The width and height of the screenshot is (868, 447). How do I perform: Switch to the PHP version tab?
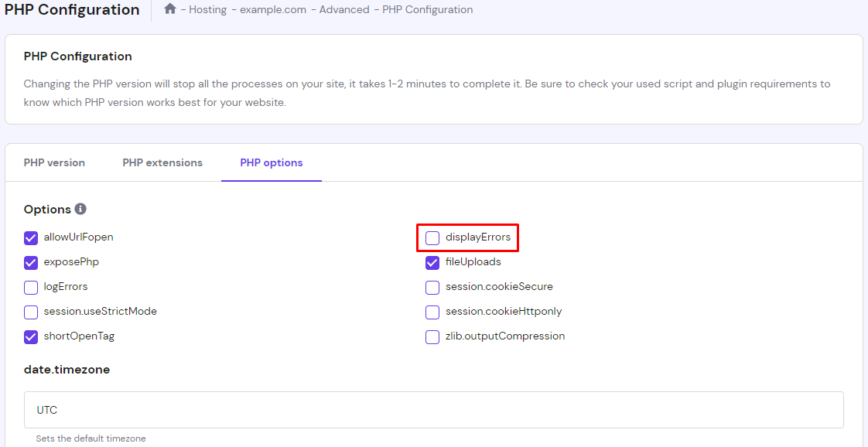click(x=54, y=162)
